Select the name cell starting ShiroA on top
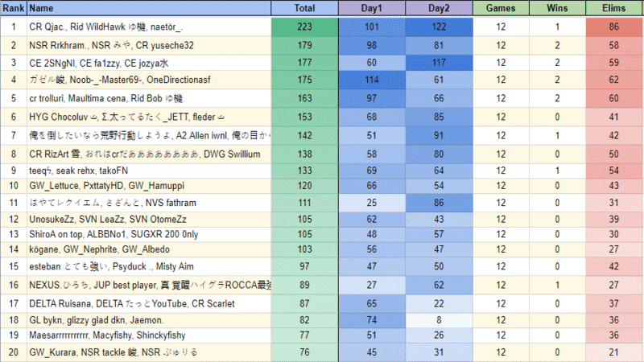Screen dimensions: 644x362 click(149, 234)
